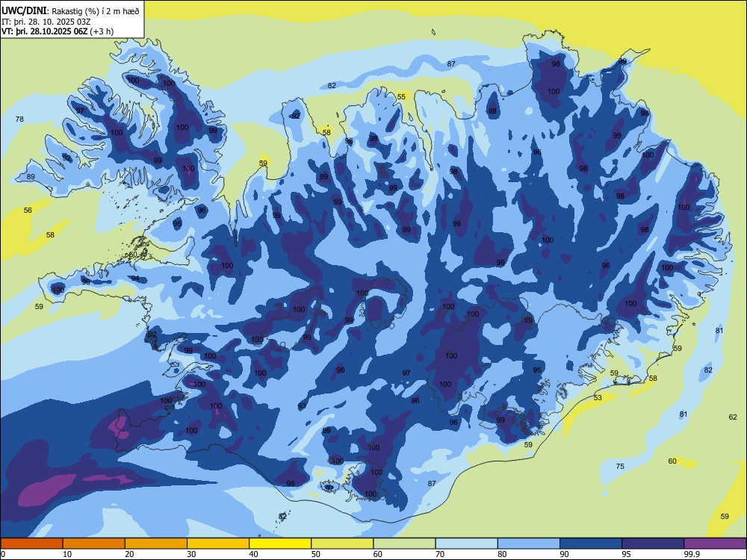The width and height of the screenshot is (747, 560).
Task: Click the '56' humidity value on the map
Action: click(28, 210)
